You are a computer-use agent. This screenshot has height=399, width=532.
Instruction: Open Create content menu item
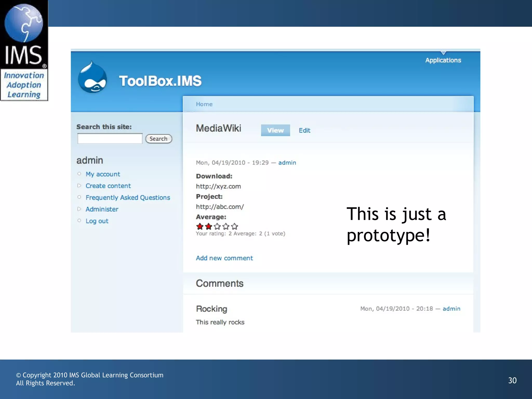(108, 186)
